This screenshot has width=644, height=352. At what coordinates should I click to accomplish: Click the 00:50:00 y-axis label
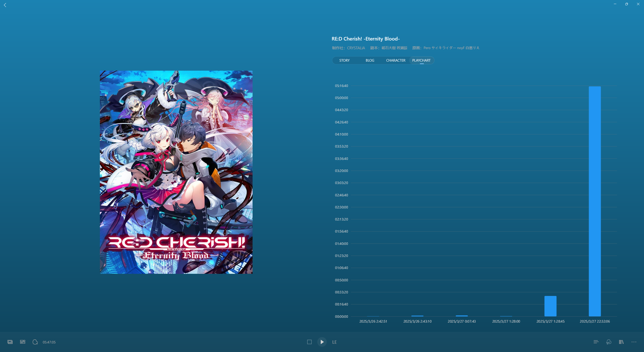click(x=341, y=280)
